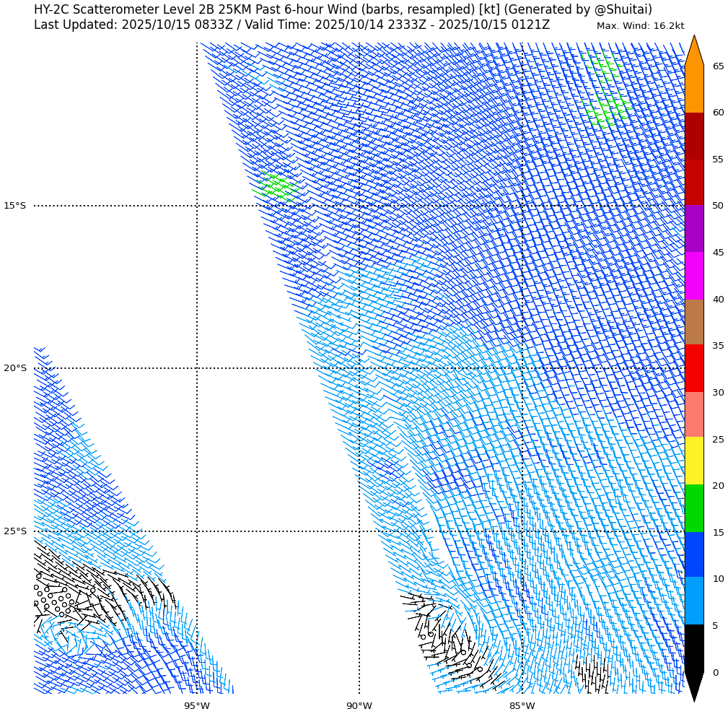The height and width of the screenshot is (714, 728).
Task: Click the orange 60-65 kt colorbar segment
Action: (693, 89)
